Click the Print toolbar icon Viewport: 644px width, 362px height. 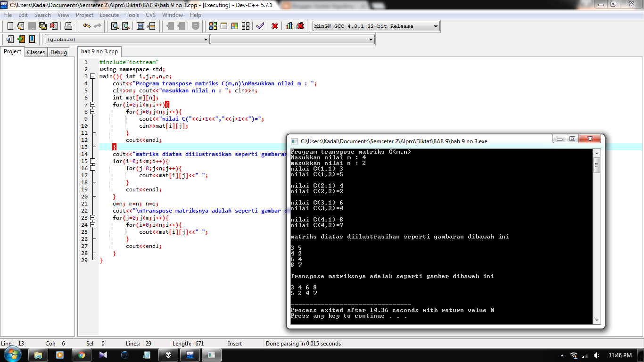click(x=68, y=26)
